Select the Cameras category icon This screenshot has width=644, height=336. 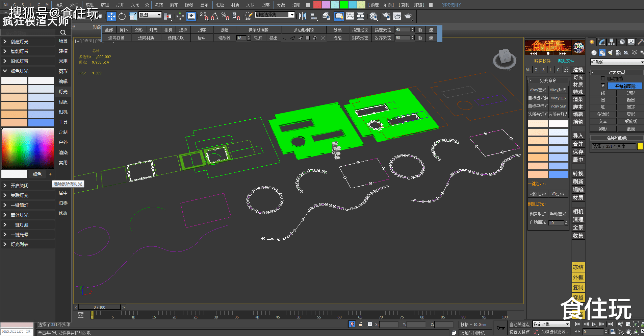(x=618, y=52)
